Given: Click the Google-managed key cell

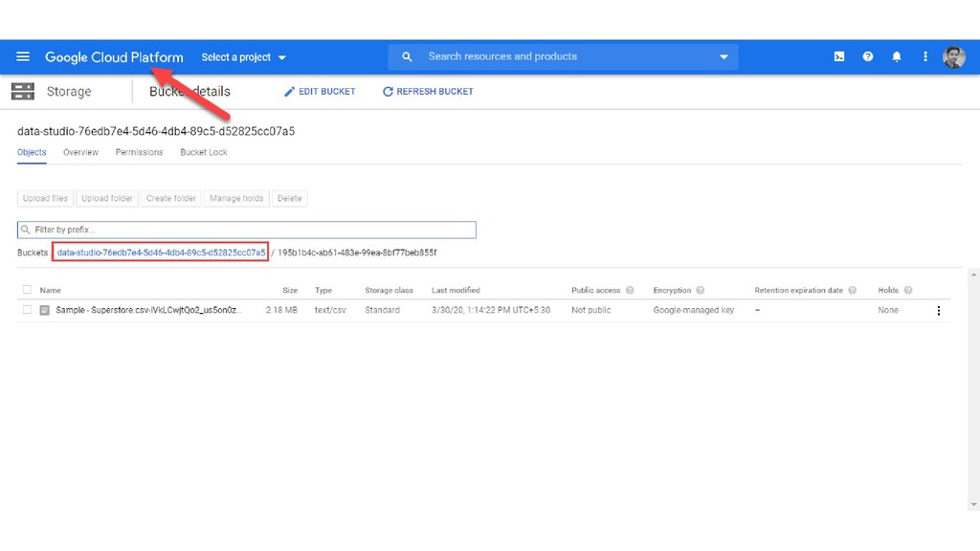Looking at the screenshot, I should tap(694, 311).
